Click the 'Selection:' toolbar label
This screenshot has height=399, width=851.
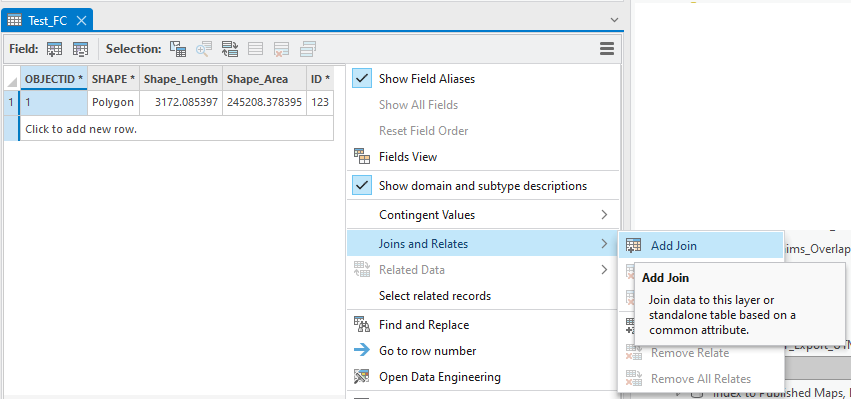134,49
